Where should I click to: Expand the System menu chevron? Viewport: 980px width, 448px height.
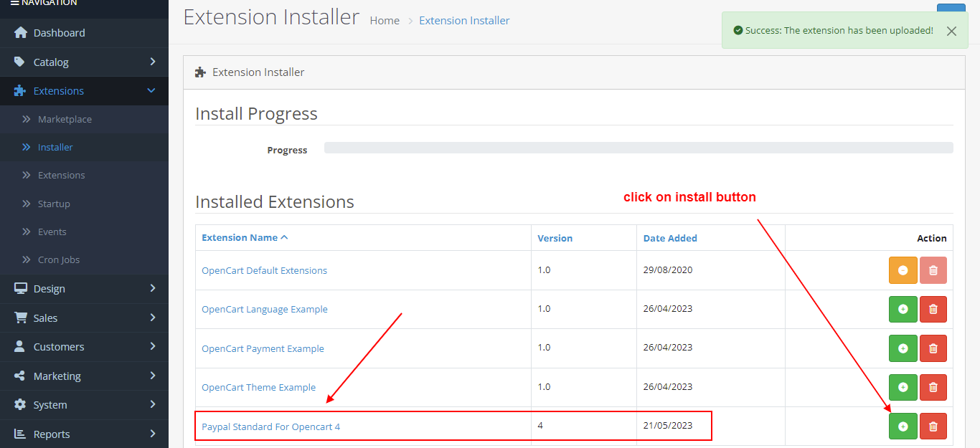tap(152, 404)
